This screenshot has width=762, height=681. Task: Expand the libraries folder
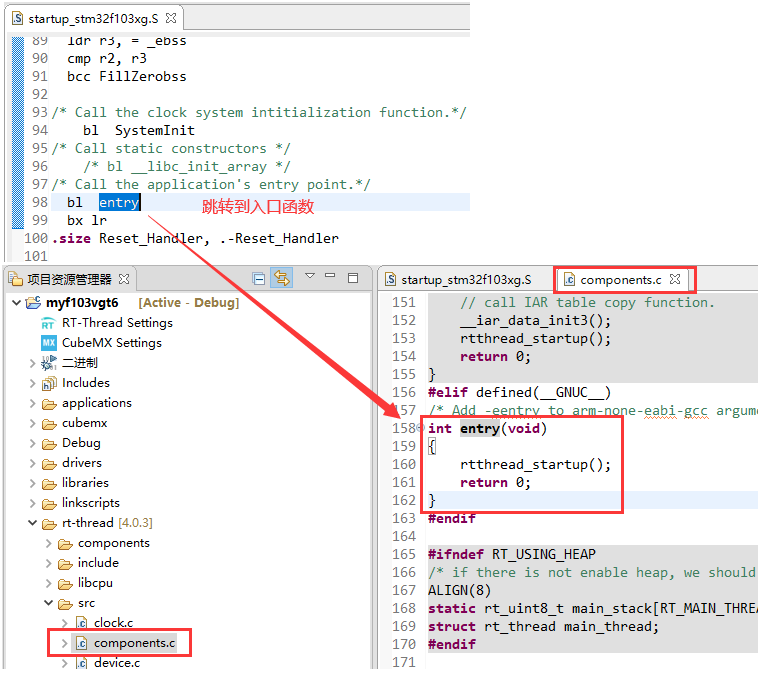click(x=32, y=484)
